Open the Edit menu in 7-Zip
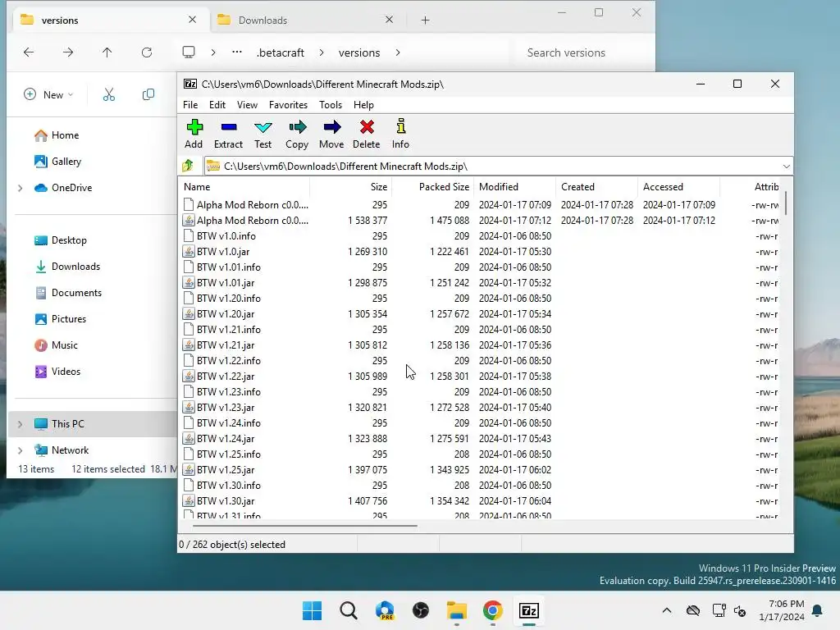The width and height of the screenshot is (840, 630). pyautogui.click(x=217, y=105)
